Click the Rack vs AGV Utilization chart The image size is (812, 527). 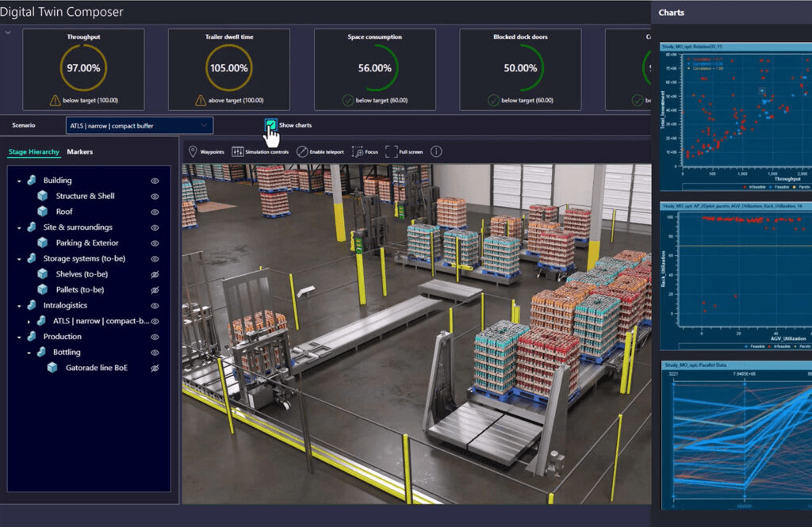736,276
